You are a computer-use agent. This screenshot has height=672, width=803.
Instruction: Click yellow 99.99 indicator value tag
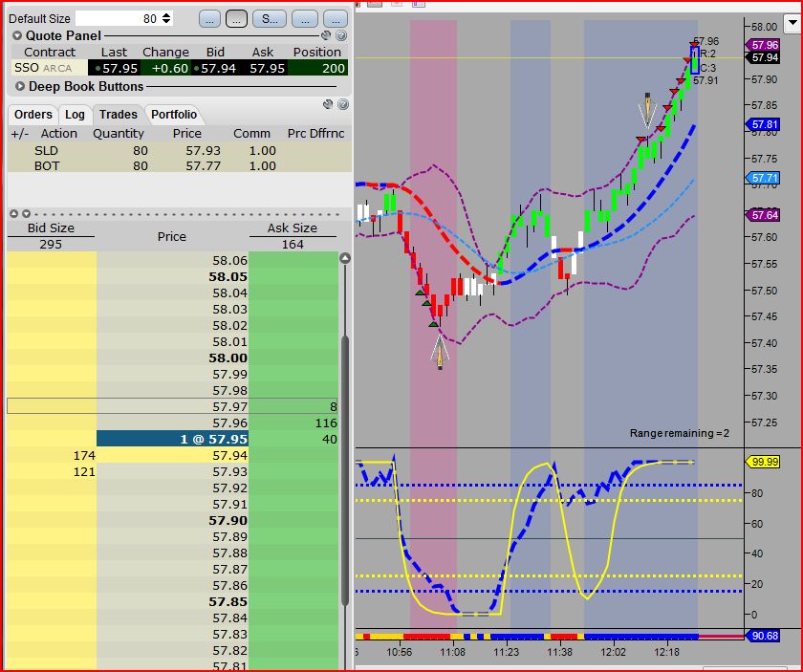pos(763,462)
